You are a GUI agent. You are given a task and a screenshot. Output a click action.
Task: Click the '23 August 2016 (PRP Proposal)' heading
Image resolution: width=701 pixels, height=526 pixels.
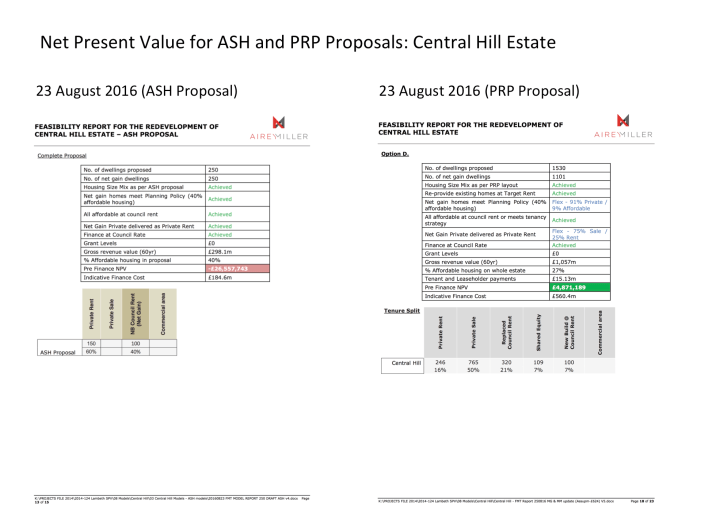click(x=479, y=91)
